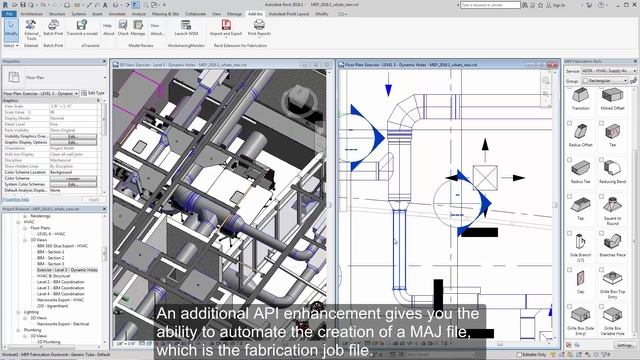640x360 pixels.
Task: Click Edit for Graphic Display Options
Action: click(x=73, y=142)
